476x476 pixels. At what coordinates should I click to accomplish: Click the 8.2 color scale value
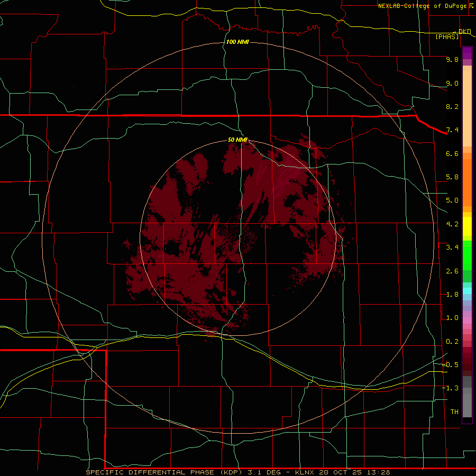coord(452,106)
